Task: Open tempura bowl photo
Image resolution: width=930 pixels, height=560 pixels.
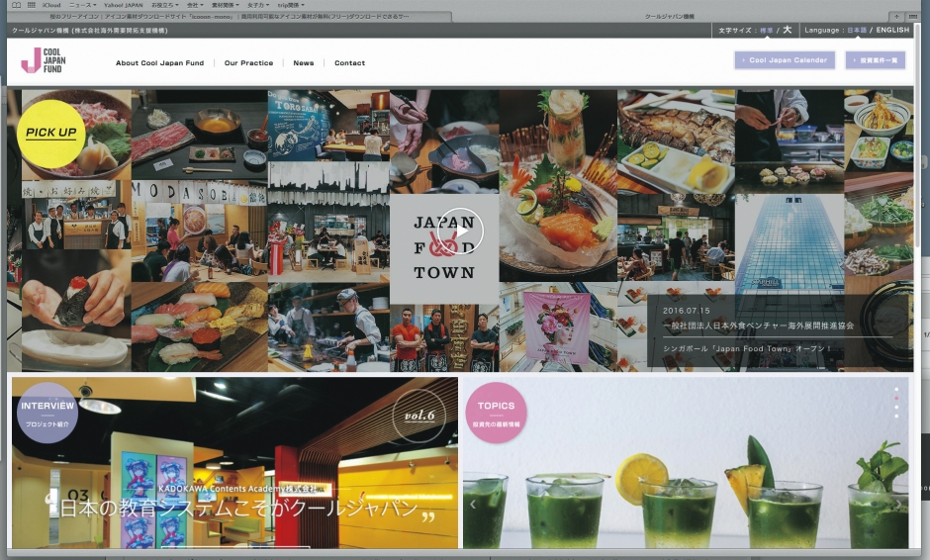Action: click(x=879, y=131)
